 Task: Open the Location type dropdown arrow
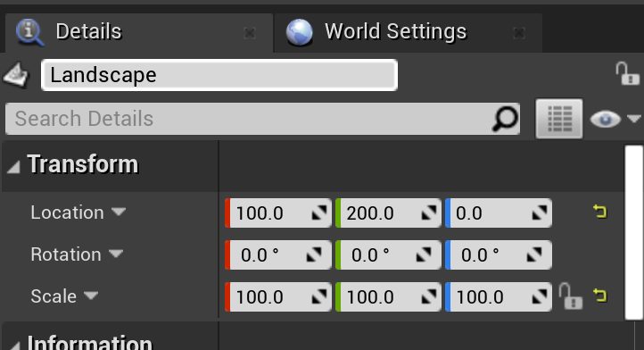pos(119,212)
